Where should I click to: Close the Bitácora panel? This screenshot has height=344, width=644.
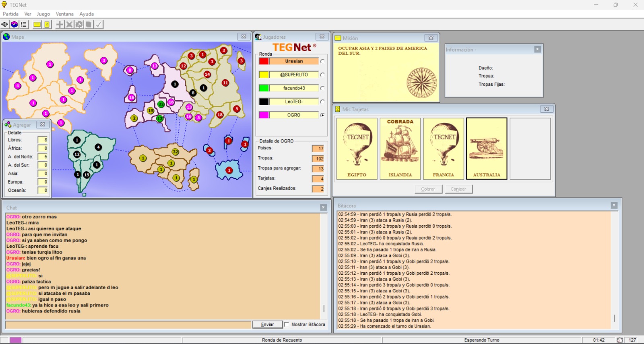point(614,205)
